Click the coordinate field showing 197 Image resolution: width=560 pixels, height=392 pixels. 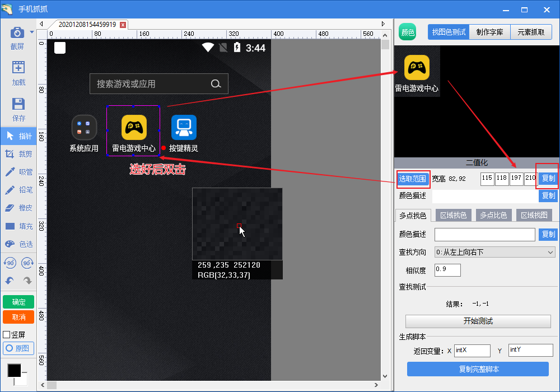pyautogui.click(x=516, y=179)
